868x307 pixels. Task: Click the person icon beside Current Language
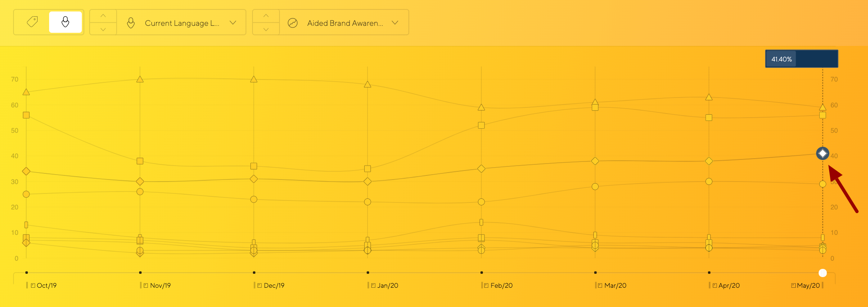coord(131,23)
